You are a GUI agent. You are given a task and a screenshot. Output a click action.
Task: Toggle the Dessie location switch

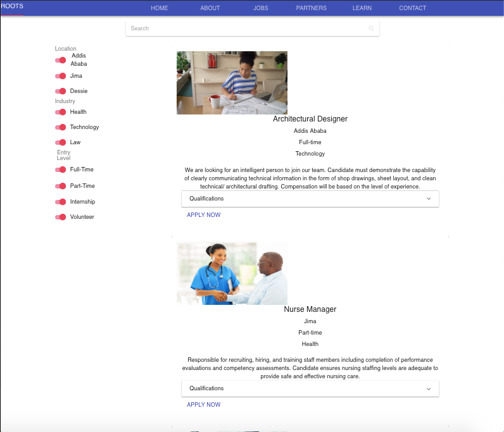(60, 91)
